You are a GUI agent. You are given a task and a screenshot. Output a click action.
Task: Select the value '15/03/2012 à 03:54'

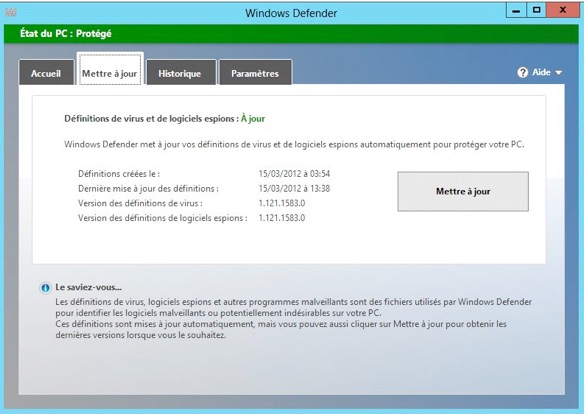(294, 174)
